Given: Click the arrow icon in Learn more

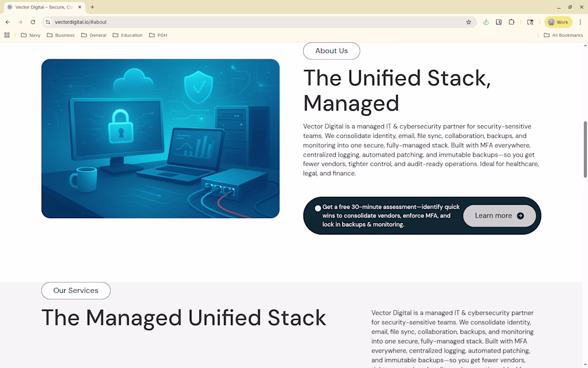Looking at the screenshot, I should (521, 216).
